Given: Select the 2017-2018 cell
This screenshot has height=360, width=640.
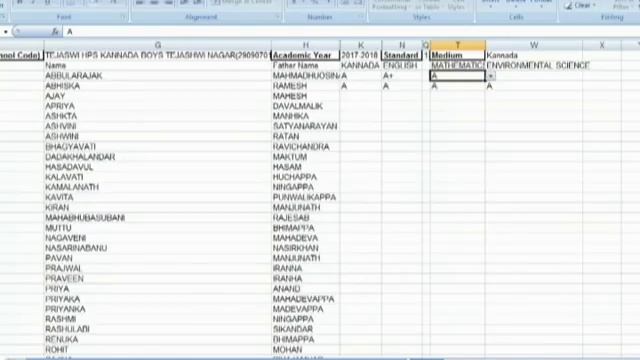Looking at the screenshot, I should [x=361, y=55].
